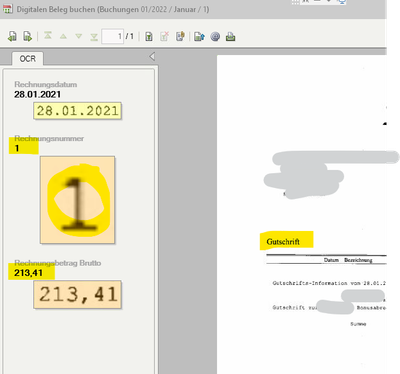Viewport: 400px width, 374px height.
Task: Select the recognized invoice number snippet
Action: point(77,200)
